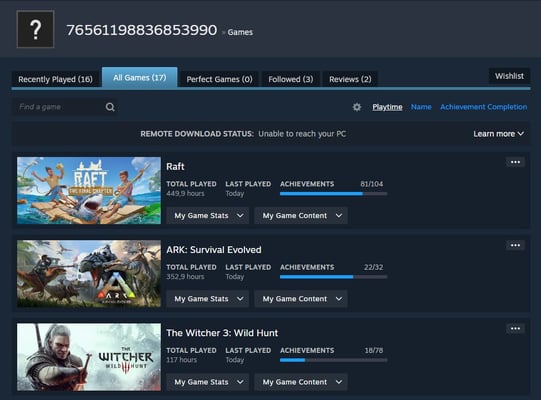Screen dimensions: 541x400
Task: Click the Games breadcrumb label
Action: coord(240,32)
